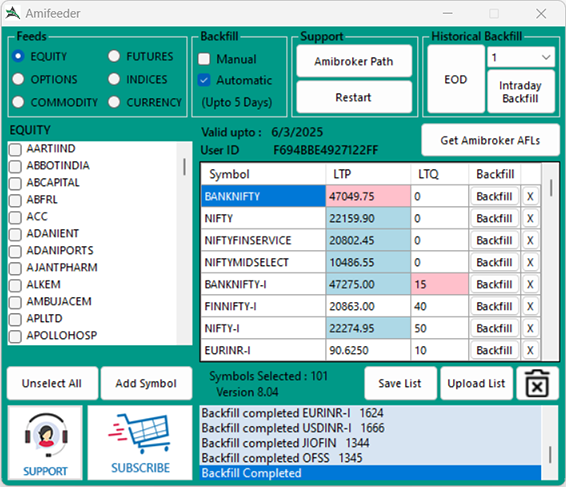Viewport: 566px width, 487px height.
Task: Select the FUTURES feed radio button
Action: pos(114,56)
